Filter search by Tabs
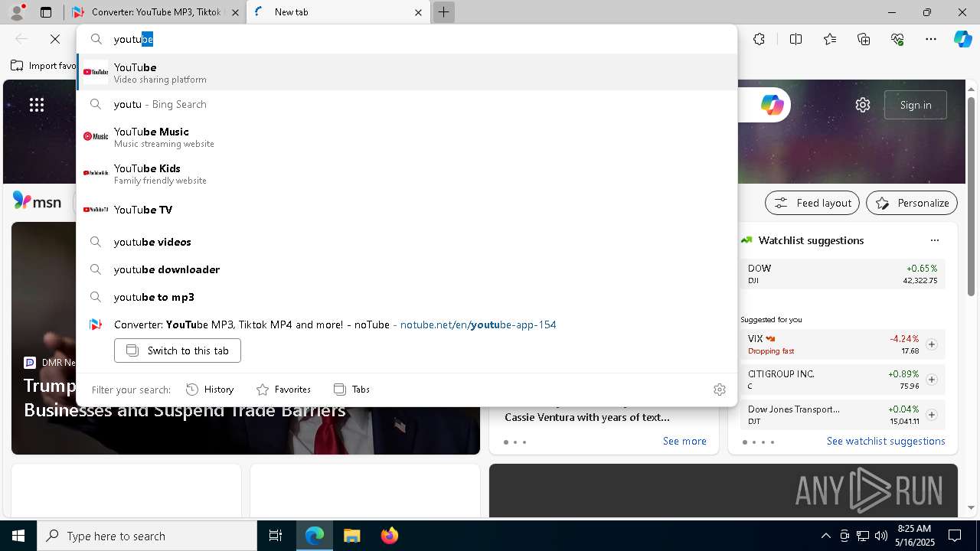980x551 pixels. [351, 390]
